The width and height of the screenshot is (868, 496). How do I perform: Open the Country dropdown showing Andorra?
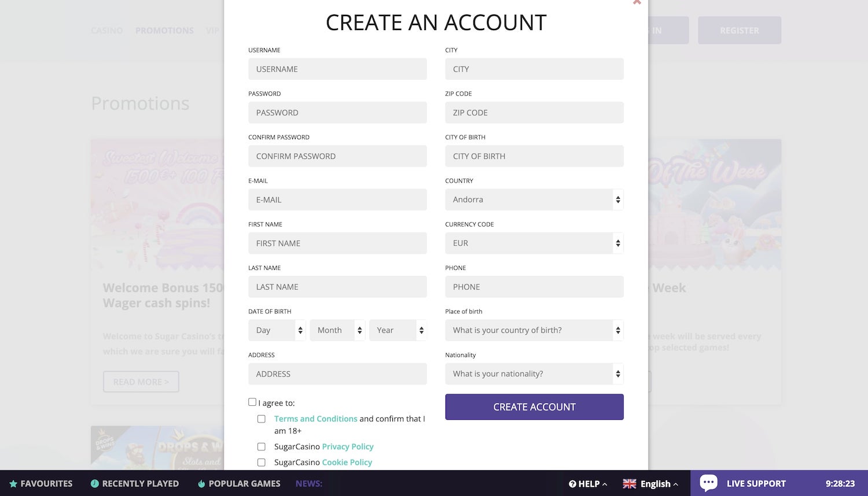[534, 199]
